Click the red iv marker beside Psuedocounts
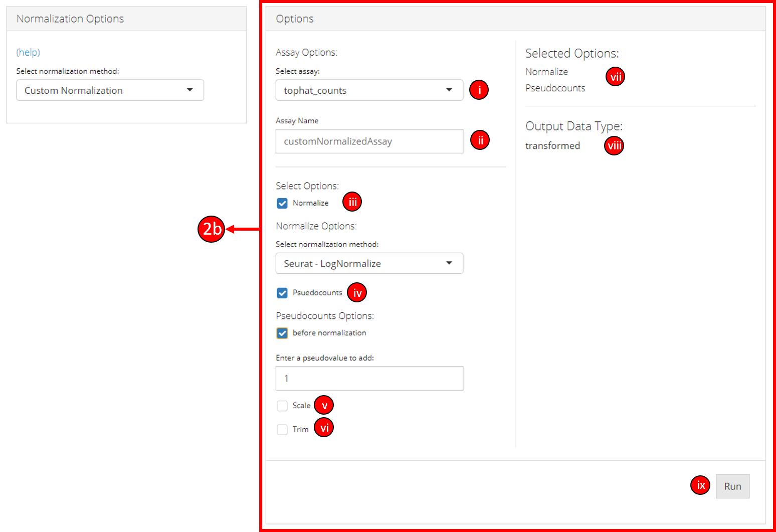This screenshot has width=776, height=532. 357,293
